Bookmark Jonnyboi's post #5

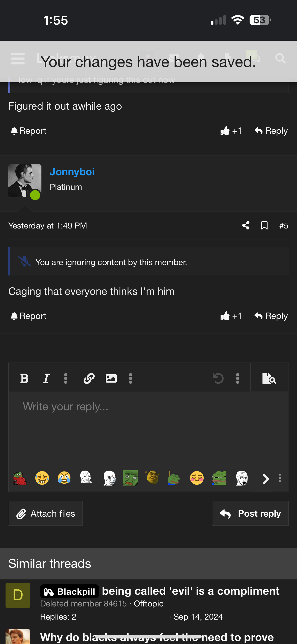point(264,225)
